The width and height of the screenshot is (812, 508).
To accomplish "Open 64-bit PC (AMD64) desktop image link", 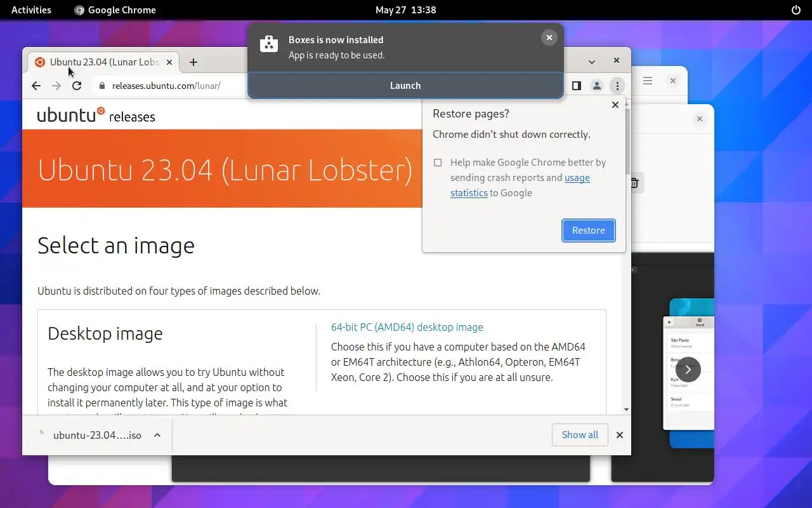I will [407, 328].
